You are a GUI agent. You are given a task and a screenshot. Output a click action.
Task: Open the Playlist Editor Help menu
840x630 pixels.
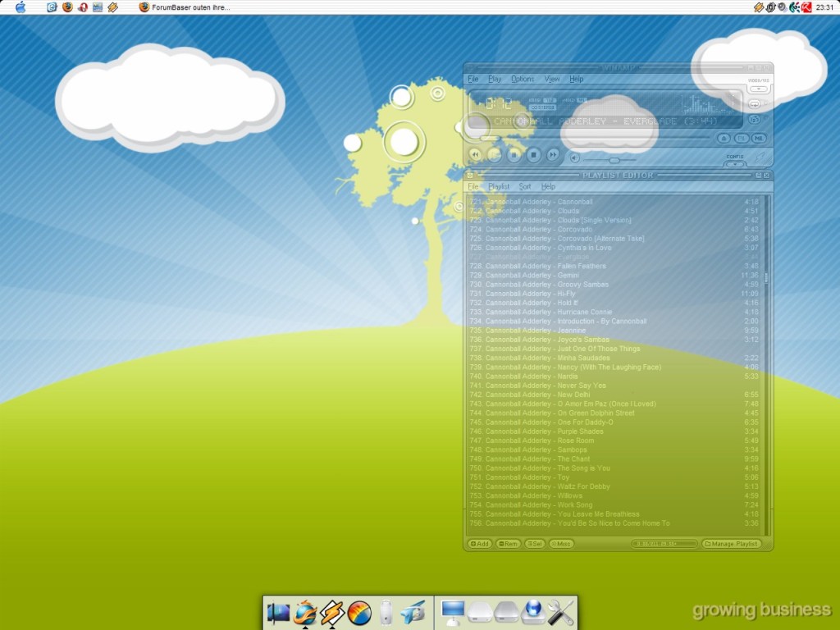tap(548, 187)
